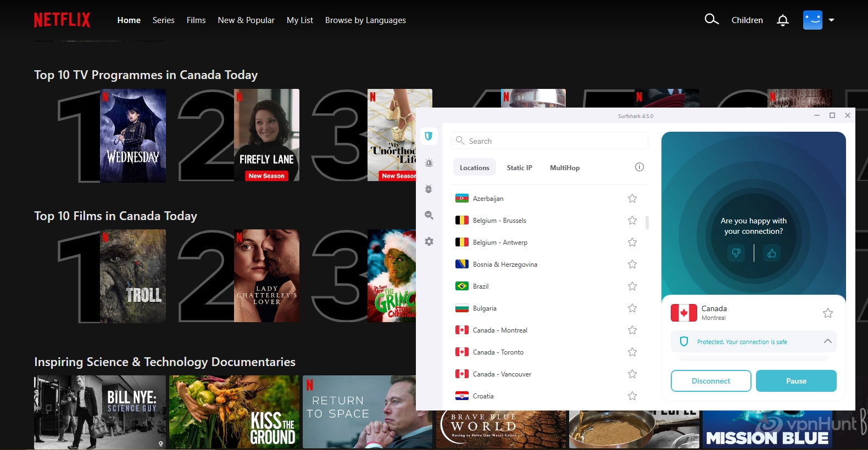Image resolution: width=868 pixels, height=450 pixels.
Task: Click thumbs down connection feedback
Action: (x=736, y=253)
